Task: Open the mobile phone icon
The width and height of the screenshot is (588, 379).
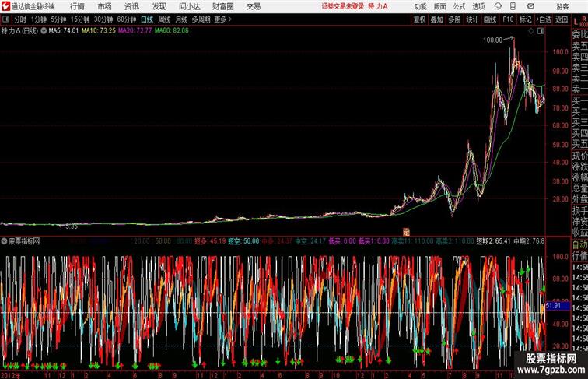Action: 513,6
